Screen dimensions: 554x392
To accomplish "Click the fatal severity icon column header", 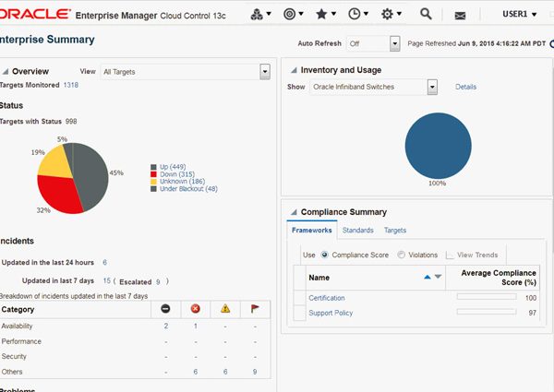I will click(x=165, y=309).
